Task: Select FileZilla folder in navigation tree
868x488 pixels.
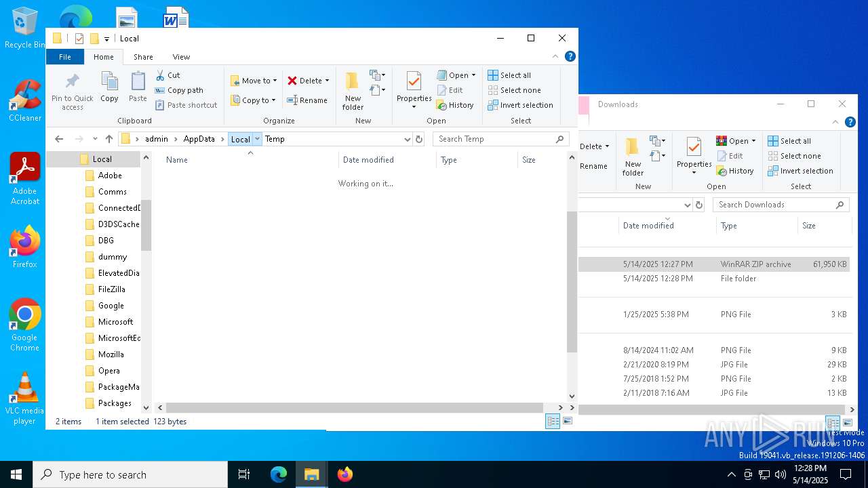Action: click(x=111, y=289)
